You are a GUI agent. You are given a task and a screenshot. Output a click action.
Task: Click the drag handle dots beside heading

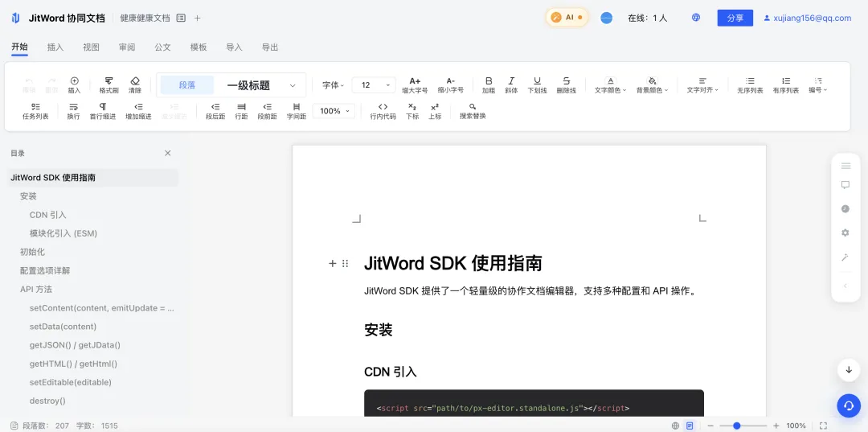(345, 264)
